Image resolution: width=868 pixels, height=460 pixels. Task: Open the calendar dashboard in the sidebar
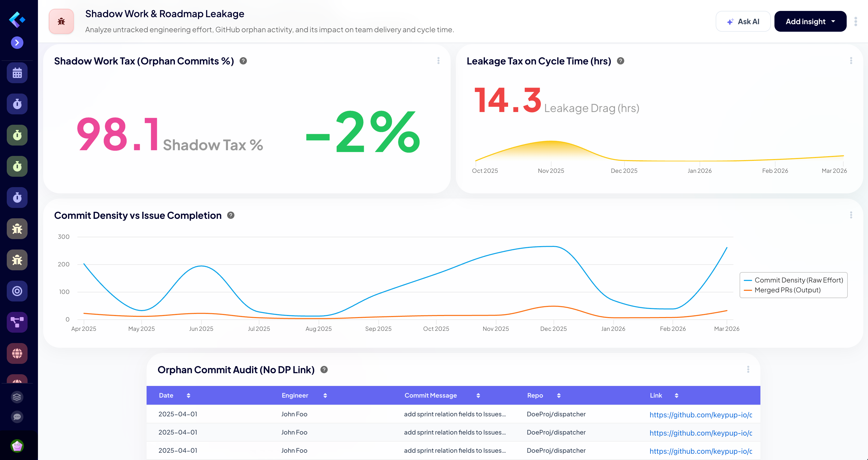17,73
